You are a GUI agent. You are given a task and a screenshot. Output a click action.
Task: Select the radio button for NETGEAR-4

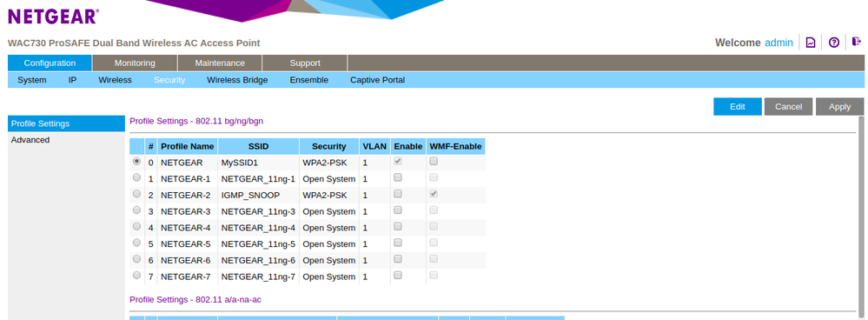[136, 226]
